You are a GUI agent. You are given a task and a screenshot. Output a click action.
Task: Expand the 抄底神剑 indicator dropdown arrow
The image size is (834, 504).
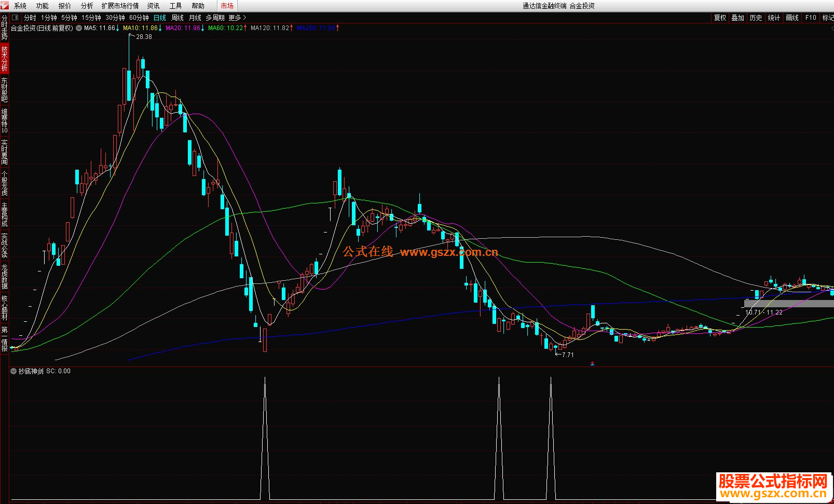tap(13, 371)
